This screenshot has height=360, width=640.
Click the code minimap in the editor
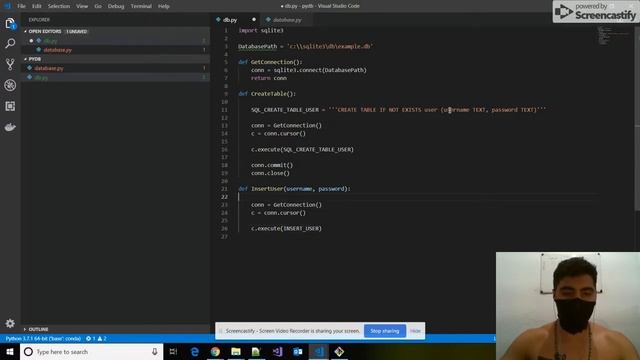[x=614, y=37]
